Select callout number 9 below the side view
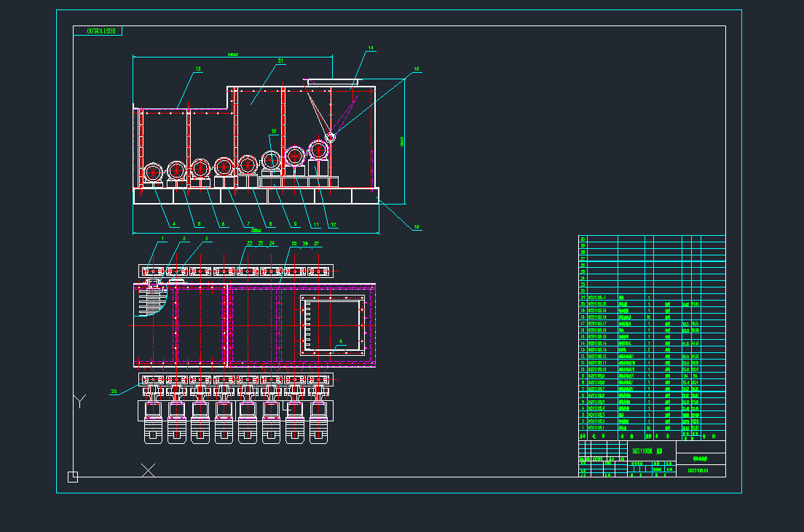This screenshot has height=532, width=804. [x=295, y=224]
